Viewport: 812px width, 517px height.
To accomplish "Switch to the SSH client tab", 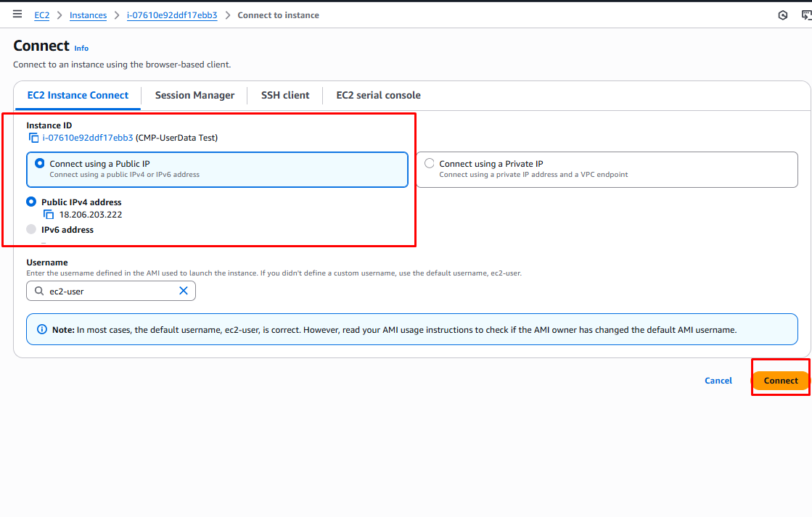I will pyautogui.click(x=285, y=95).
